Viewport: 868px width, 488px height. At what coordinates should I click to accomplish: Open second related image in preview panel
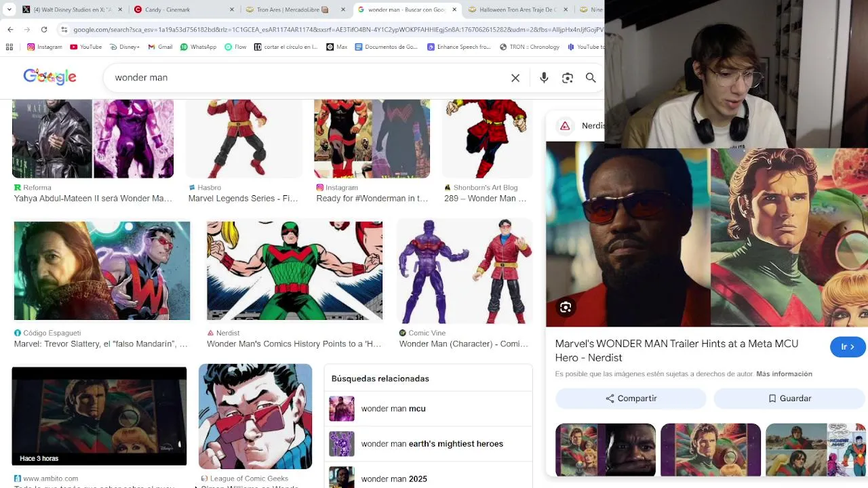[711, 450]
